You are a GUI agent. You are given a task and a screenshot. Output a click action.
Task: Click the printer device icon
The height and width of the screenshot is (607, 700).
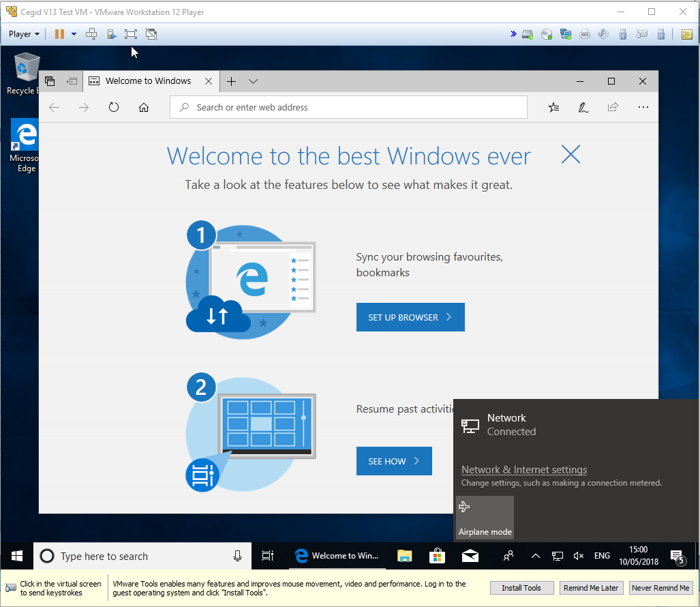(x=585, y=34)
